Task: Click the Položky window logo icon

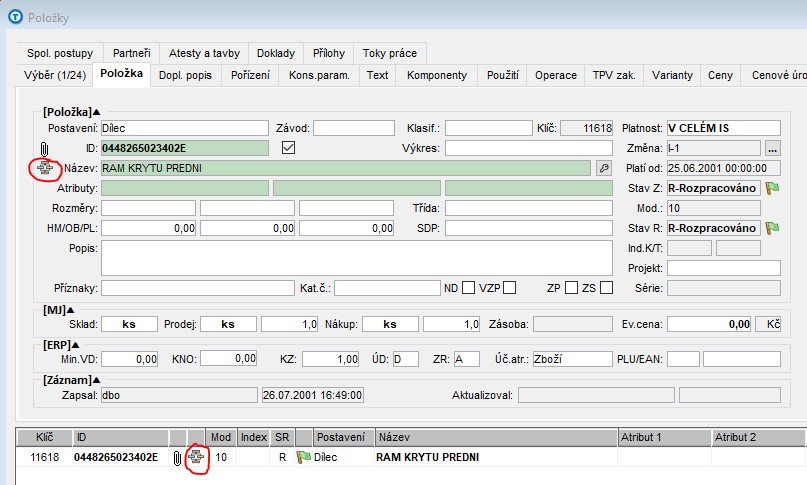Action: 15,17
